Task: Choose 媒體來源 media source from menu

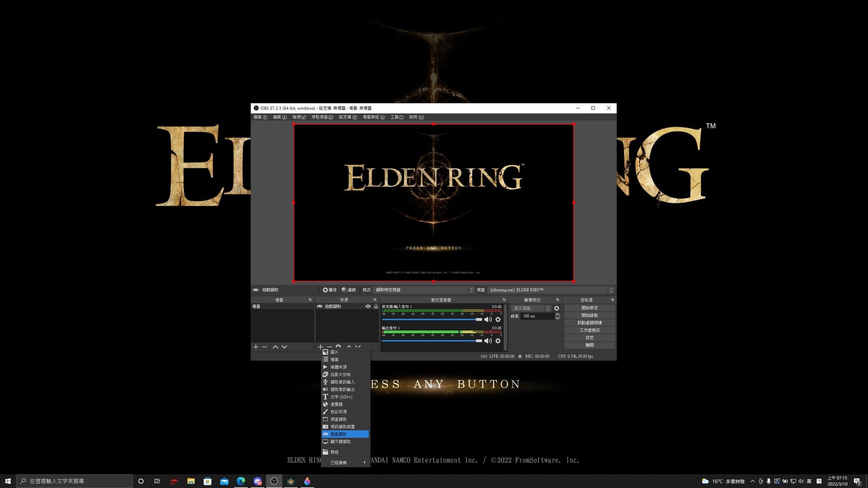Action: coord(346,367)
